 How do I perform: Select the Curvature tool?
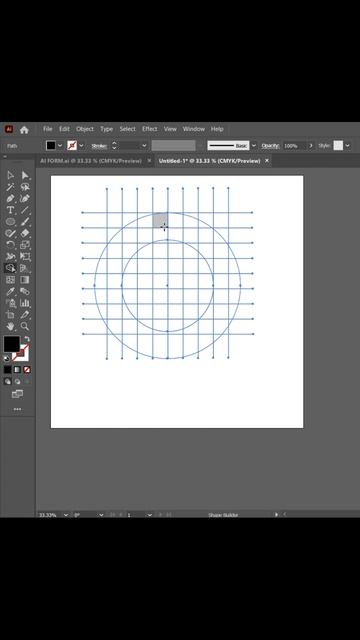pos(25,198)
